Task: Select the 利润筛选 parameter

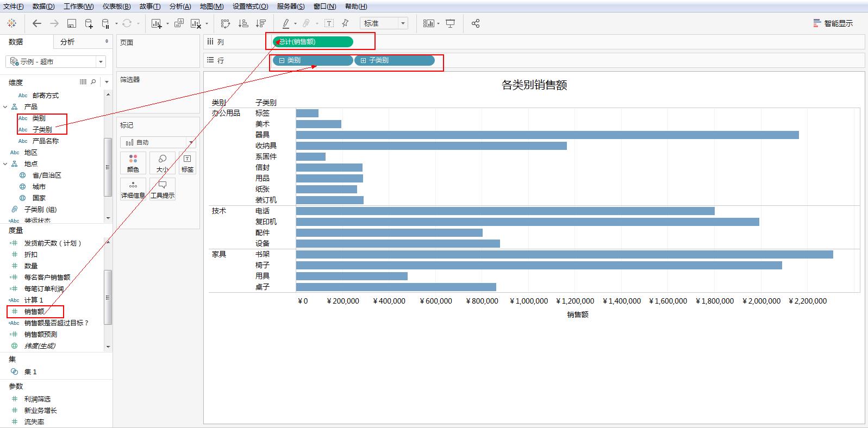Action: click(x=37, y=399)
